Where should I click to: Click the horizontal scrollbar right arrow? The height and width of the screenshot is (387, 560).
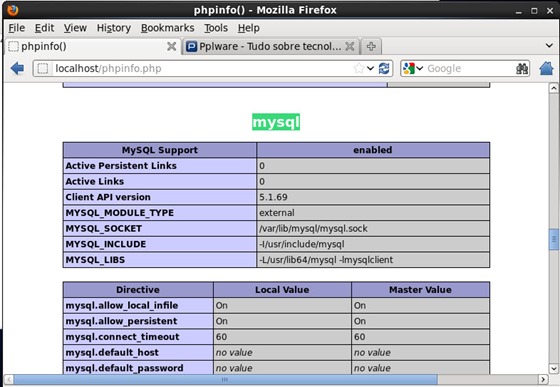tap(543, 379)
